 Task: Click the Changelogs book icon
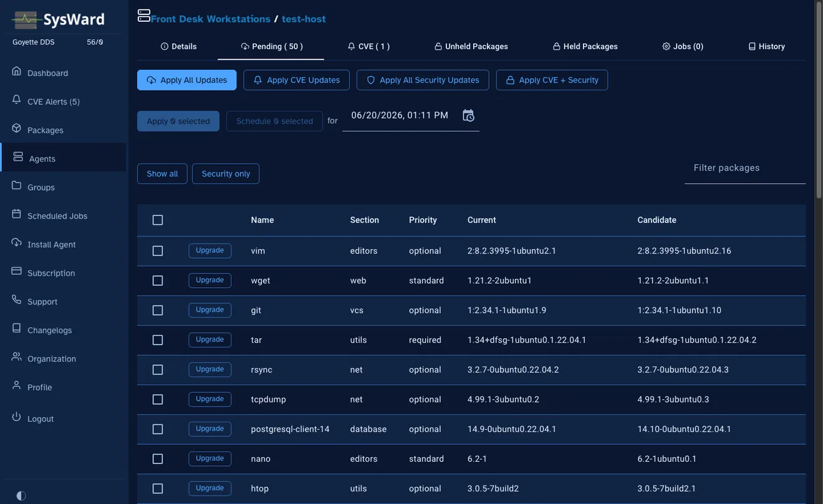pos(16,329)
